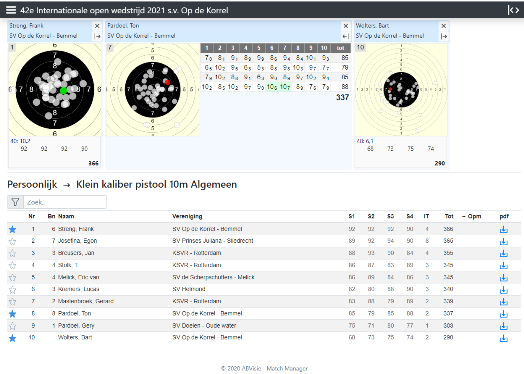Image resolution: width=524 pixels, height=374 pixels.
Task: Expand Streng, Frank's panel with arrow icon
Action: tap(97, 36)
